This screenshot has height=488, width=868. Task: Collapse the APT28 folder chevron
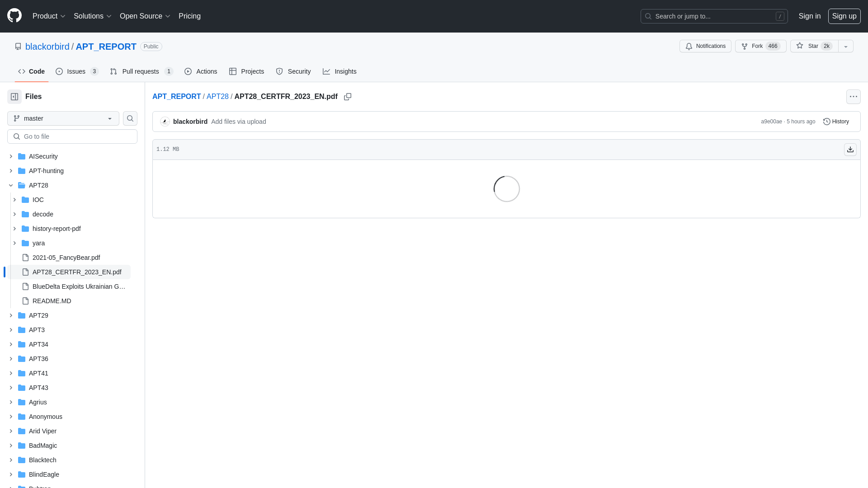pos(11,185)
